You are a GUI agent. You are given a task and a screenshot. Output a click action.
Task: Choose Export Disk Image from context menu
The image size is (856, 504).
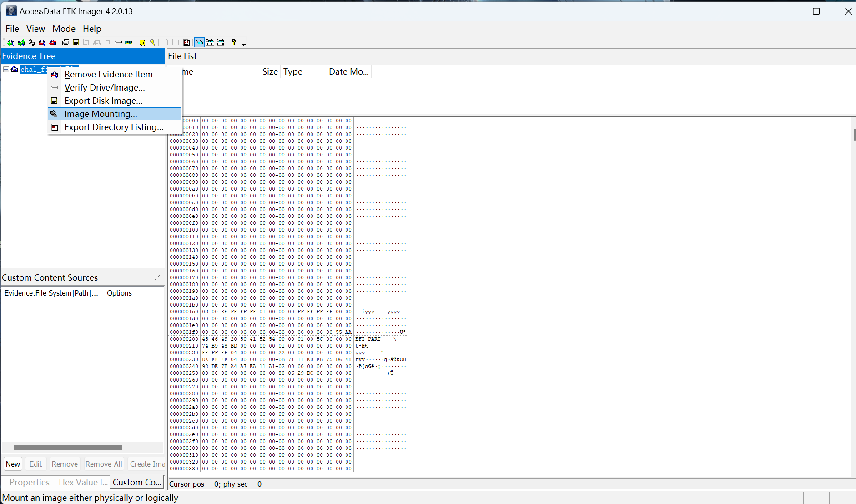click(115, 101)
